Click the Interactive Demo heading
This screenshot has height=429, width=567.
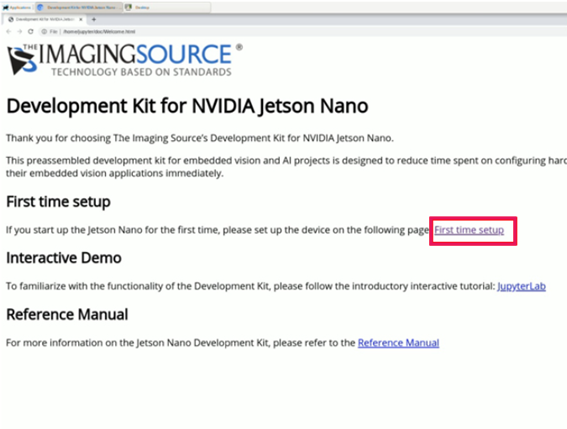(x=64, y=258)
